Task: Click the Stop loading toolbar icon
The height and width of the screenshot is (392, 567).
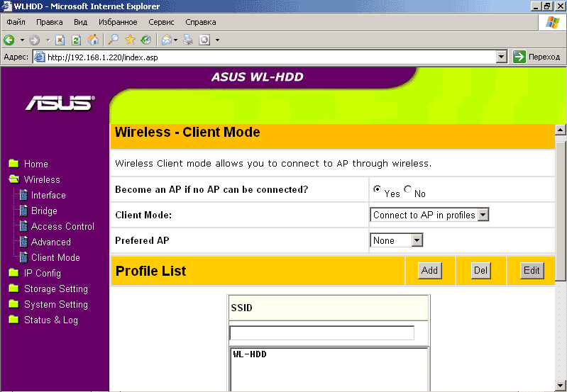Action: click(60, 40)
